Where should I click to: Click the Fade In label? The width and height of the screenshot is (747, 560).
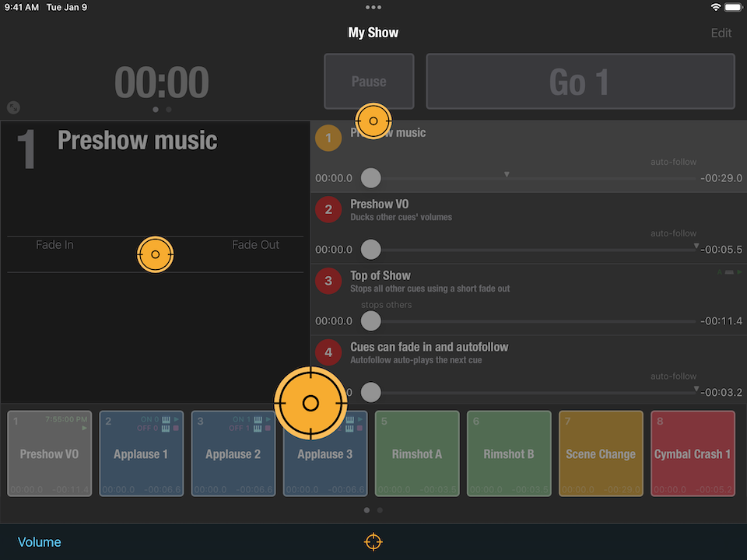tap(54, 245)
